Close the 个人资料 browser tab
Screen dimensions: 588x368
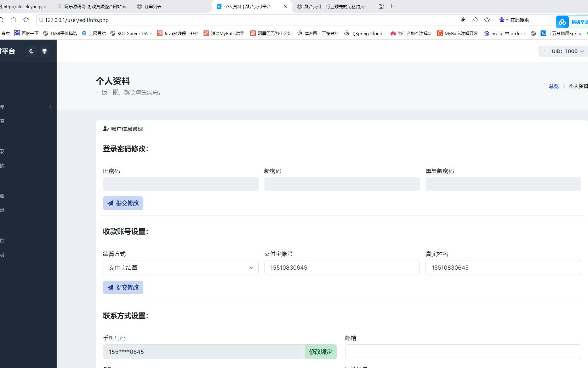285,6
